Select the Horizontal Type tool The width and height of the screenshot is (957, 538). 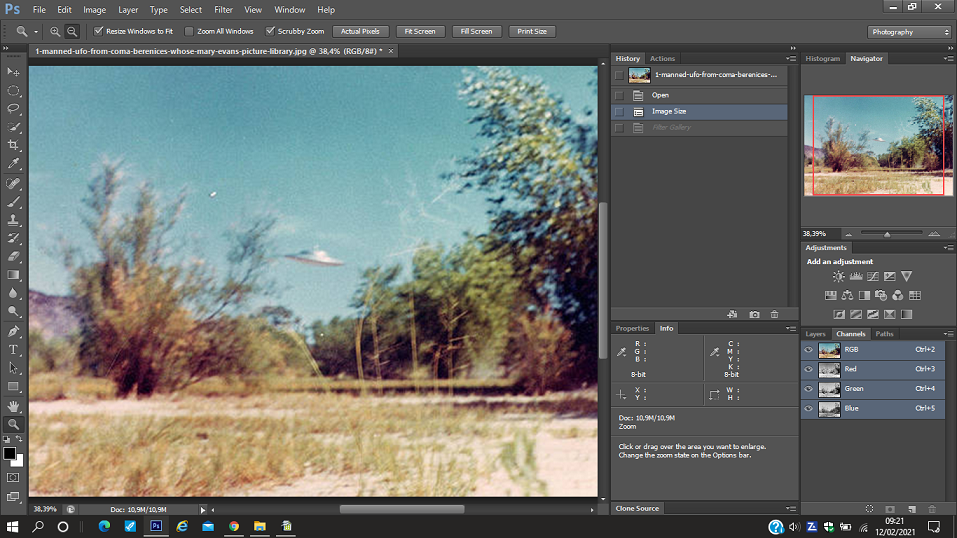point(14,349)
